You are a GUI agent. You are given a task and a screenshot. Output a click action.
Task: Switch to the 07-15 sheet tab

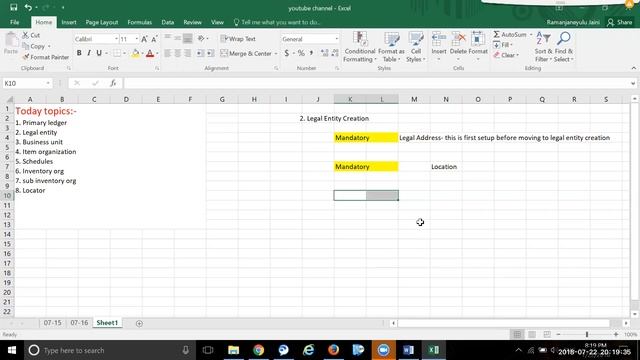(x=52, y=323)
